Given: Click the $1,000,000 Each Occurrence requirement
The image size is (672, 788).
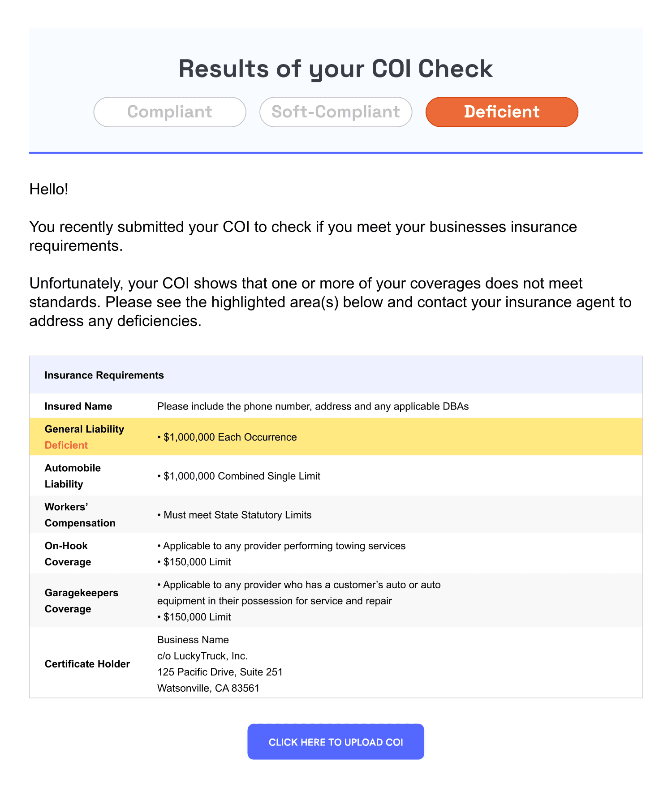Looking at the screenshot, I should pyautogui.click(x=227, y=437).
